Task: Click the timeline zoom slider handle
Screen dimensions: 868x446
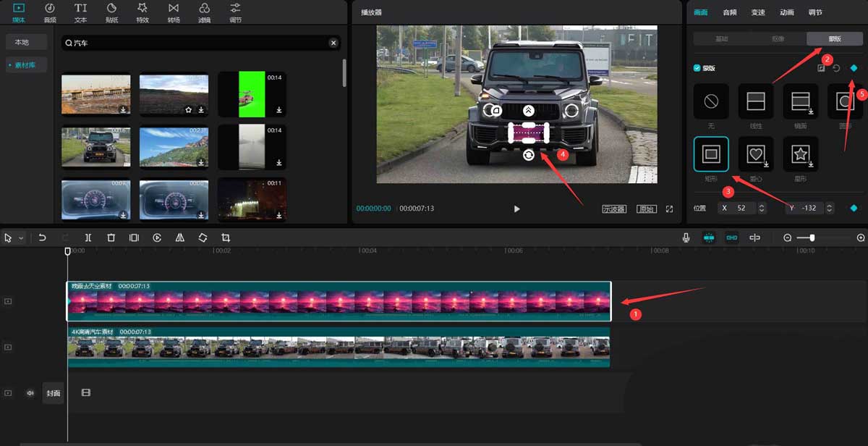Action: tap(812, 237)
